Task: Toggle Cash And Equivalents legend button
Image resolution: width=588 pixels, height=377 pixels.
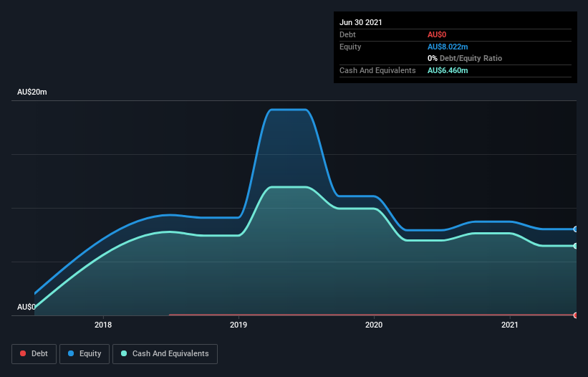Action: 165,354
